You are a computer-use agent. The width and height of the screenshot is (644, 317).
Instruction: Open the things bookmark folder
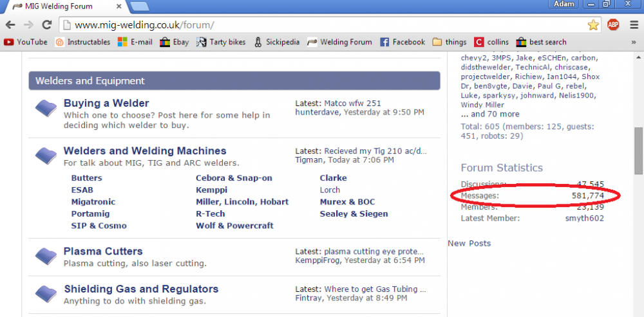pos(450,42)
